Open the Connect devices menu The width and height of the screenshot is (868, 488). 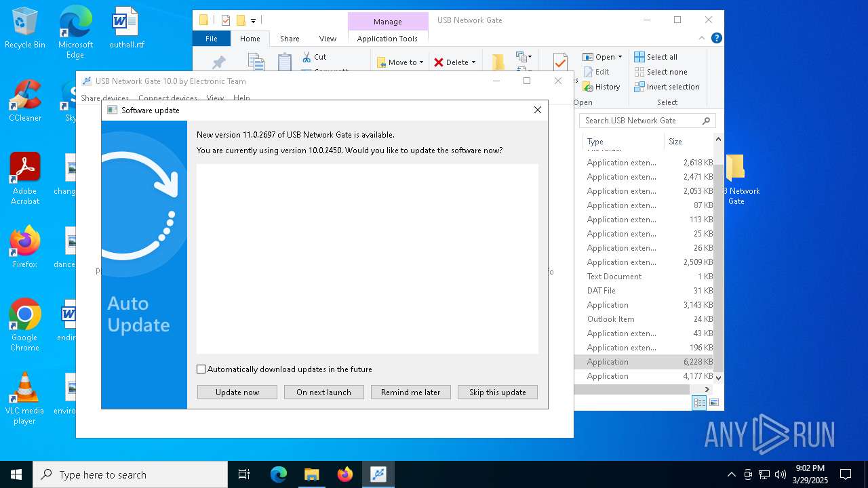tap(167, 98)
